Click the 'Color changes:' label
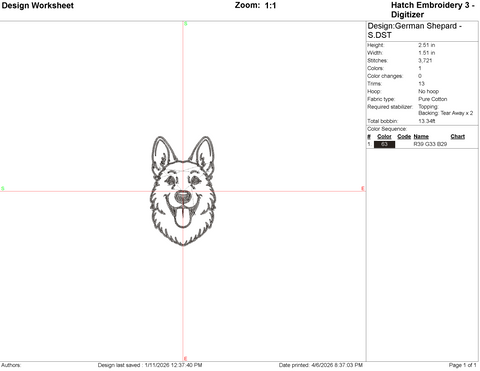 pyautogui.click(x=385, y=76)
